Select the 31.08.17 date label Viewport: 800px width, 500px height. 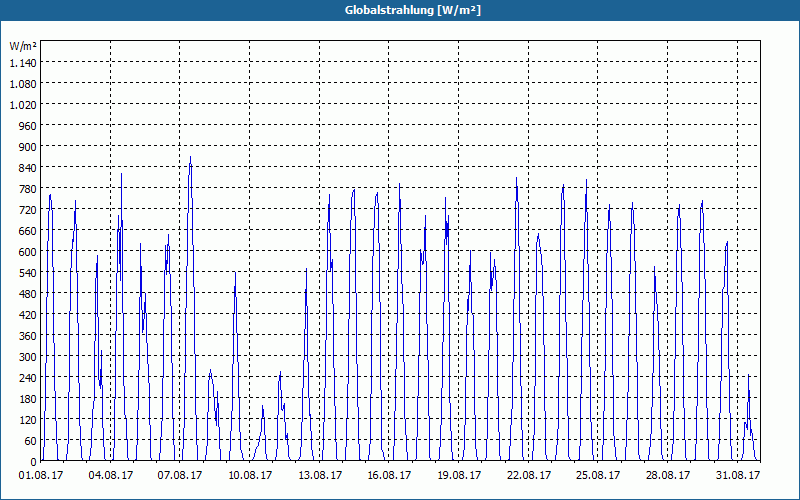738,476
